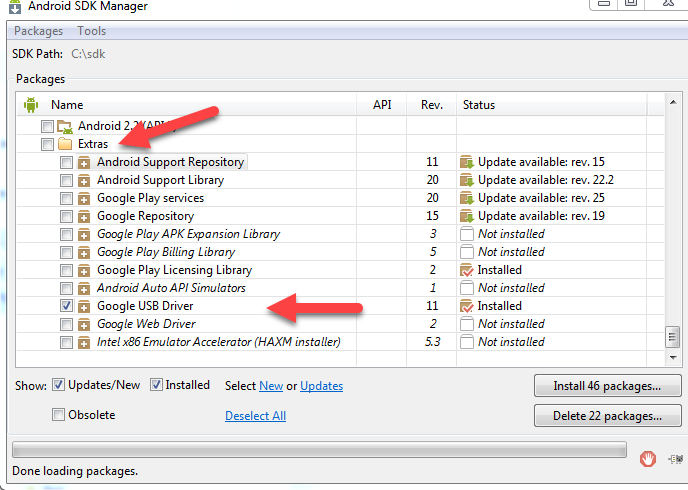The width and height of the screenshot is (688, 490).
Task: Click the Extras folder icon
Action: click(65, 144)
